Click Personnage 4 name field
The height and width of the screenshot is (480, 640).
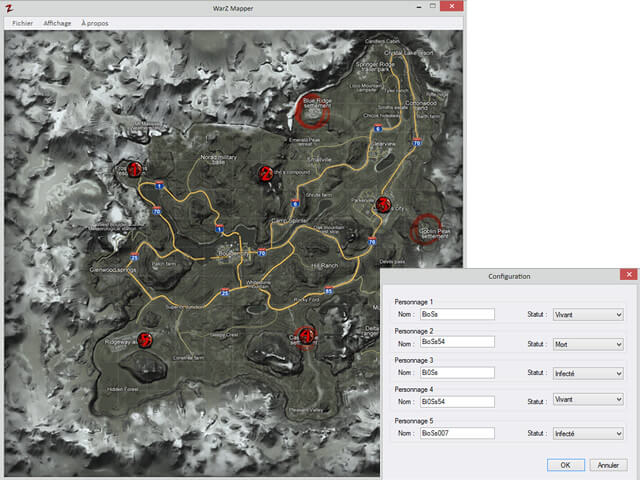click(x=457, y=402)
